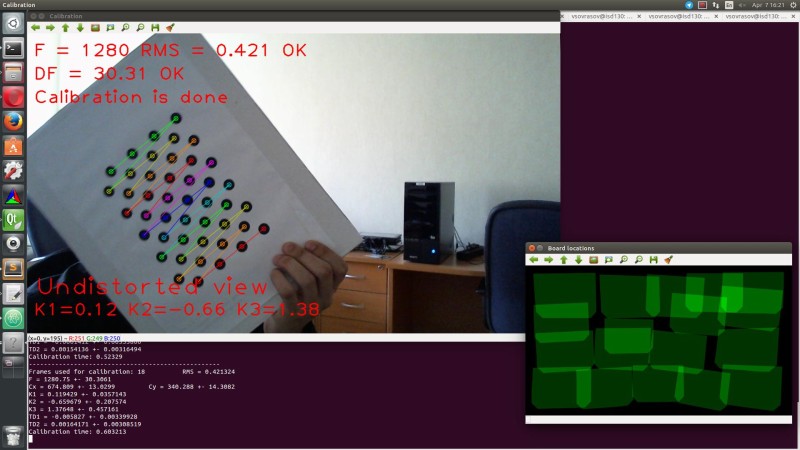
Task: Click the green board locations coverage image
Action: coord(658,340)
